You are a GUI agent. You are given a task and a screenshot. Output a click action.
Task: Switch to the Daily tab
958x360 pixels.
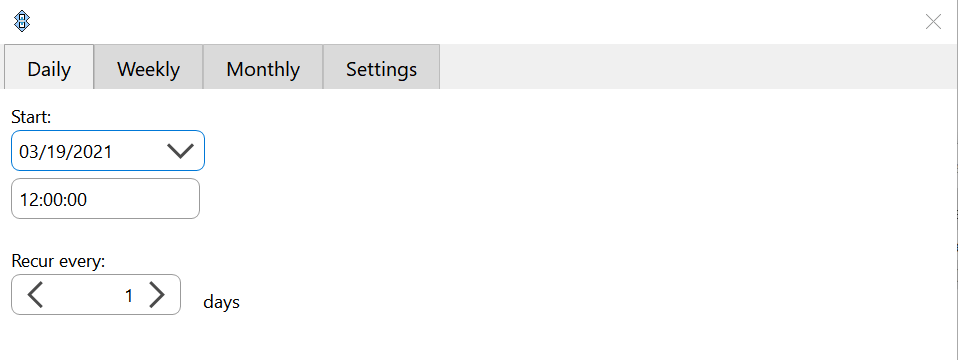pos(49,67)
